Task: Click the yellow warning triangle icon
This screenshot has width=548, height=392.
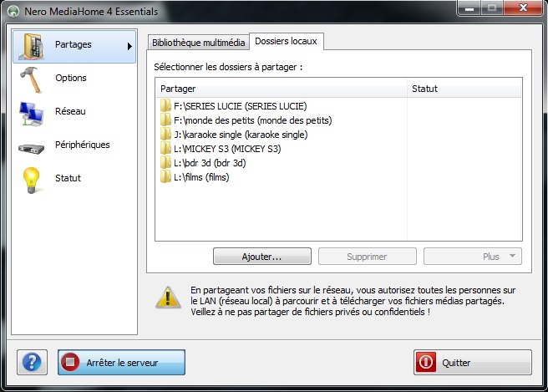Action: (168, 298)
